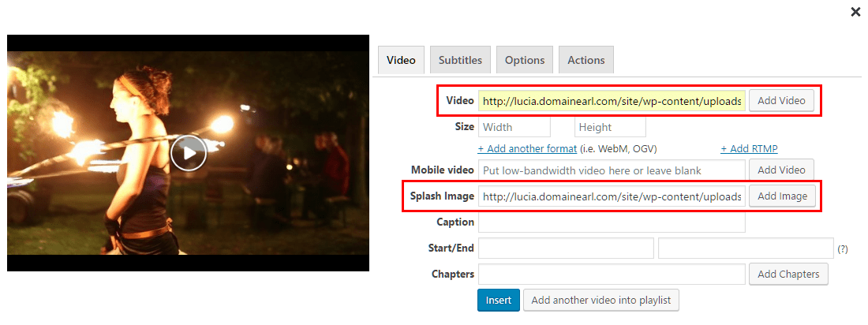The height and width of the screenshot is (325, 868).
Task: Click the blue Insert button
Action: 498,300
